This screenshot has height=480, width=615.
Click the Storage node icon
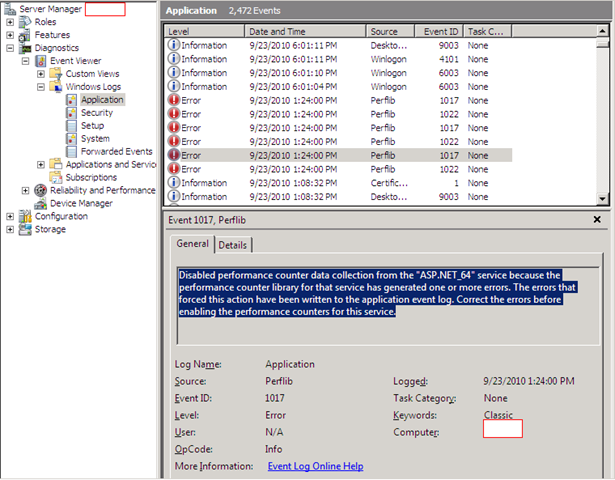25,229
